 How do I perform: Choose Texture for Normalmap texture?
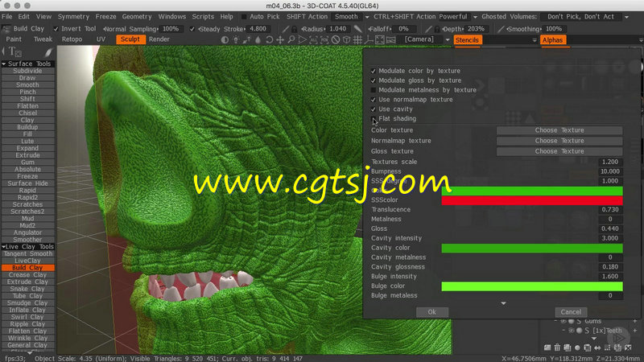pyautogui.click(x=559, y=141)
